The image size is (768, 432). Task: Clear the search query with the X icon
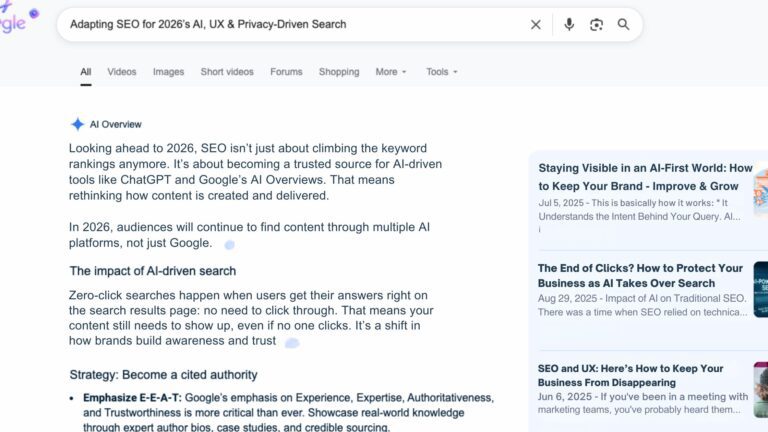click(535, 24)
